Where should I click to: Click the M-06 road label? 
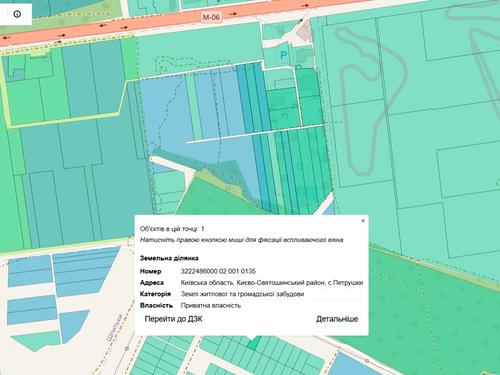pyautogui.click(x=211, y=17)
